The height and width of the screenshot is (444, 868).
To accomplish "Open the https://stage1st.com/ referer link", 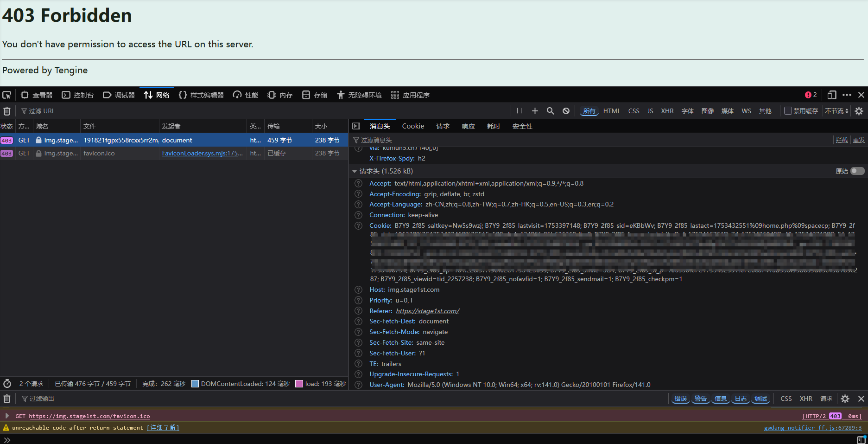I will tap(427, 311).
